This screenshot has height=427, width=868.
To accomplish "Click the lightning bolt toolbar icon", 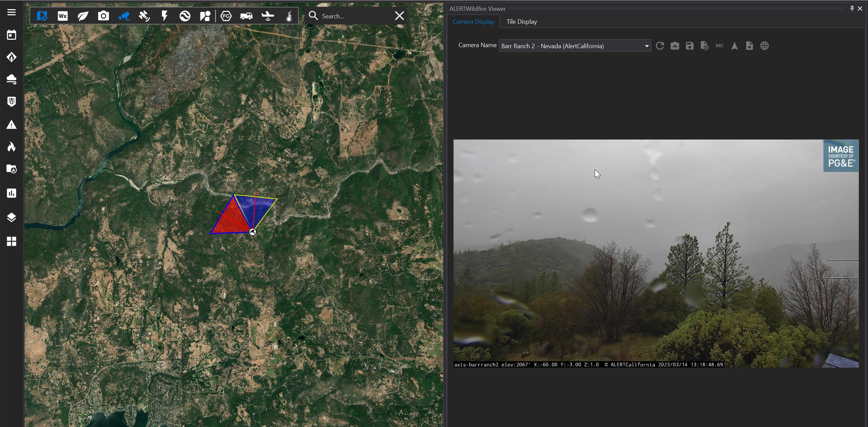I will click(165, 16).
